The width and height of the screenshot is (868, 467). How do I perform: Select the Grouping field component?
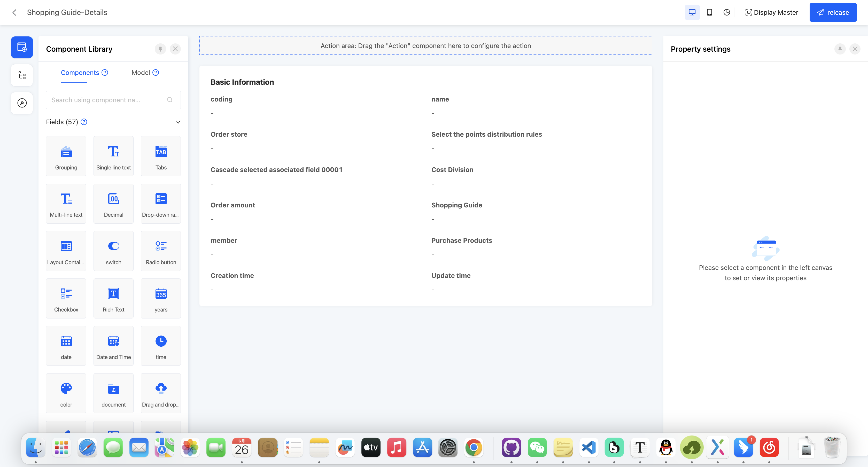(x=66, y=156)
